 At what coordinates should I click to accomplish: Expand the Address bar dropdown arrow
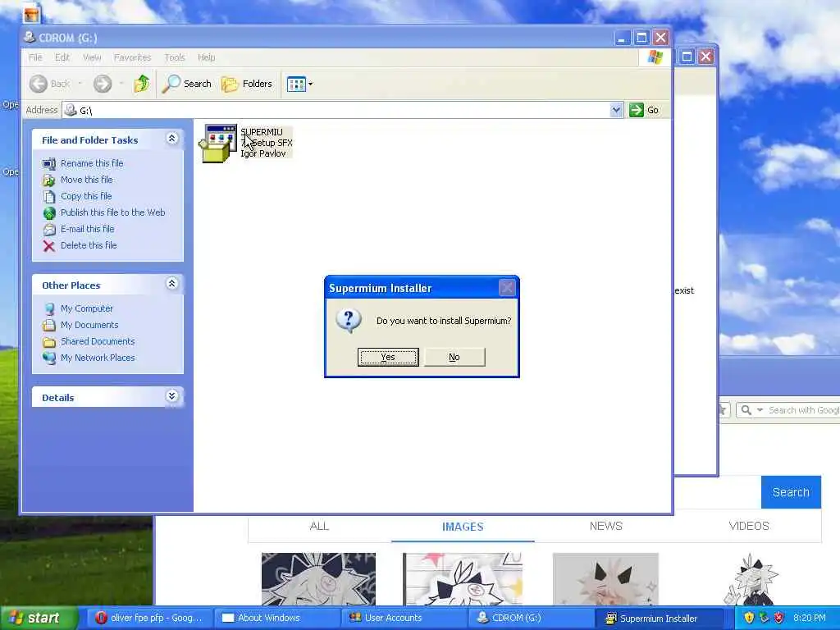(x=616, y=110)
